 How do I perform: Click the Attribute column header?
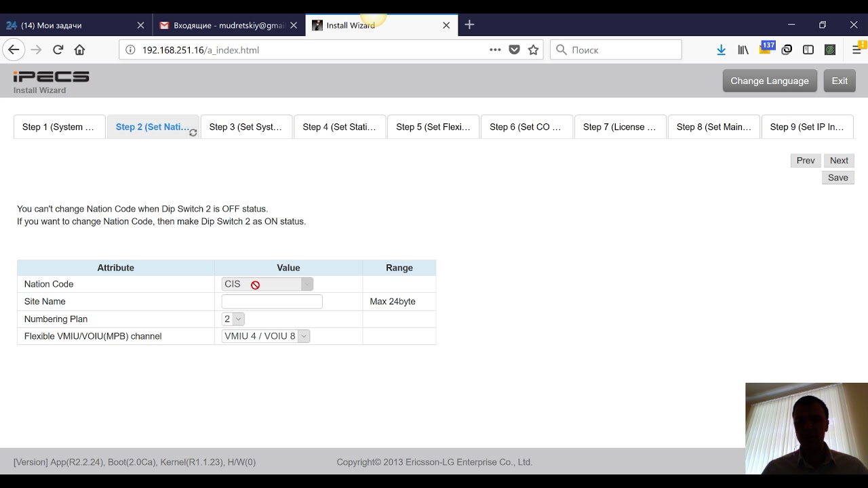[x=116, y=268]
